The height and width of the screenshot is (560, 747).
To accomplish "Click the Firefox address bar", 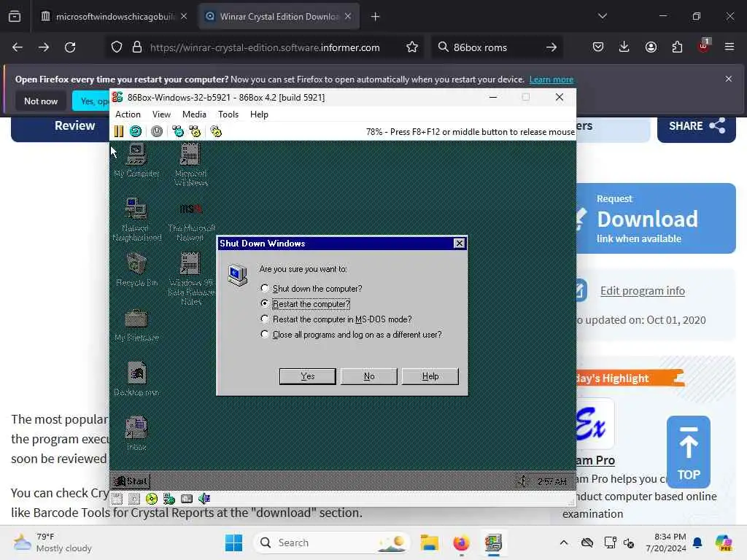I will (265, 47).
